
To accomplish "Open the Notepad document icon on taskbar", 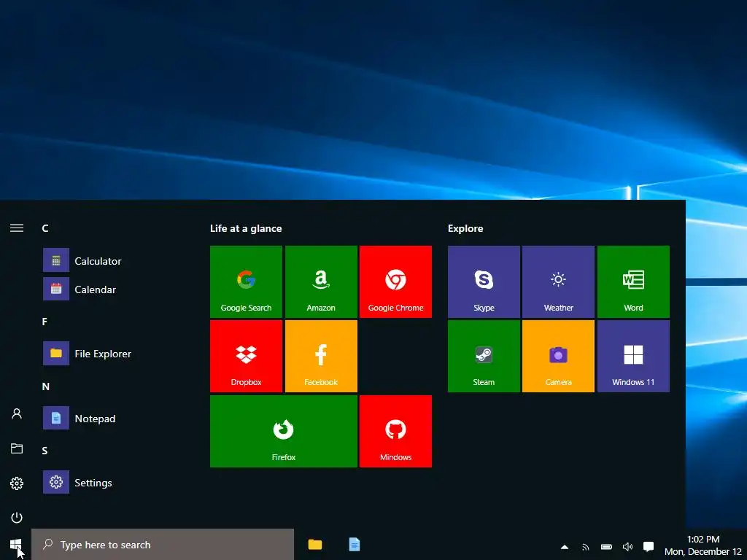I will click(x=355, y=544).
